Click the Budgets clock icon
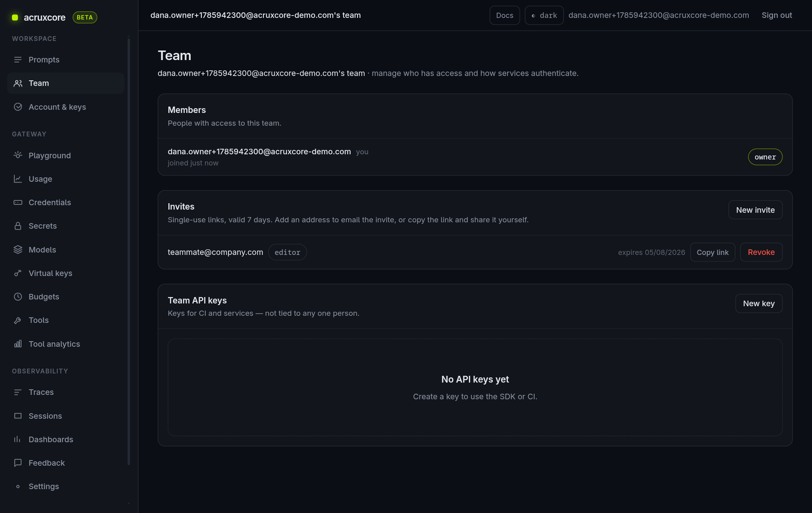The image size is (812, 513). coord(18,297)
